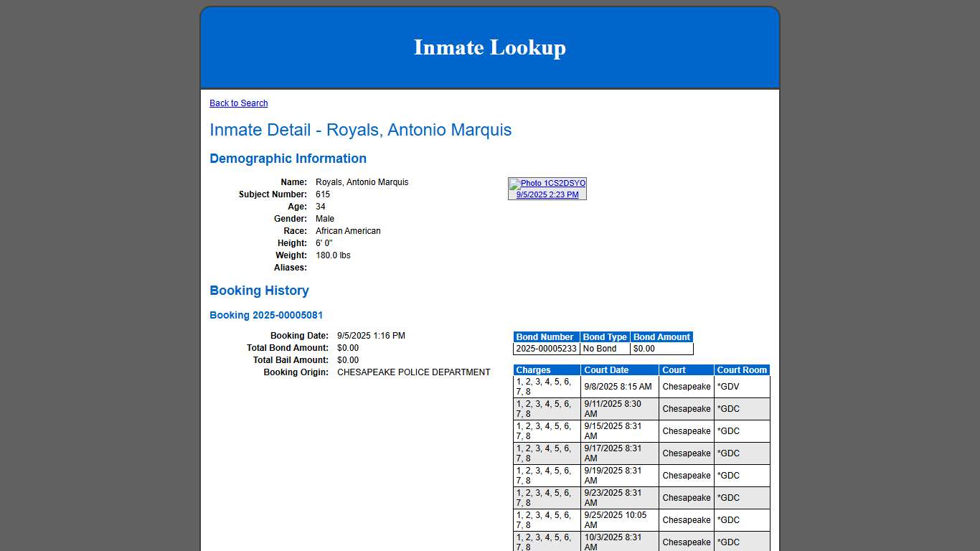Select the Bond Number column header
This screenshot has width=980, height=551.
(545, 336)
